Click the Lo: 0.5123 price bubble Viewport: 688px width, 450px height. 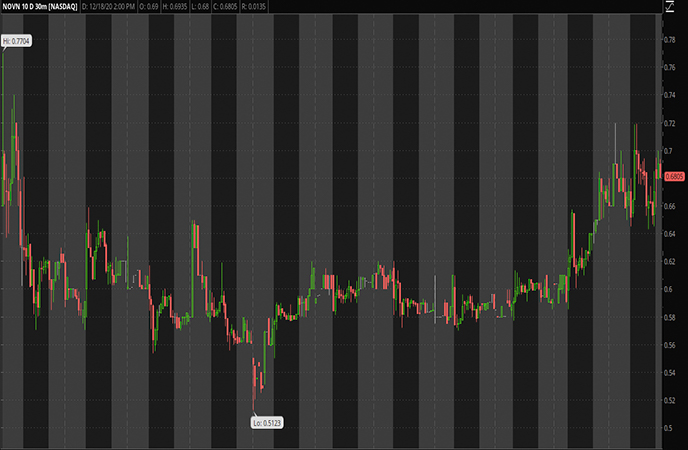click(267, 423)
